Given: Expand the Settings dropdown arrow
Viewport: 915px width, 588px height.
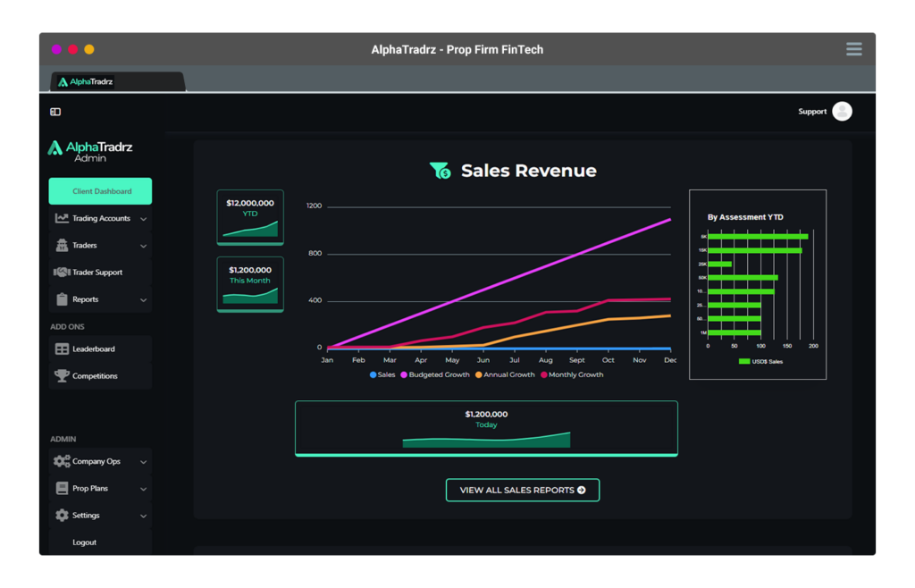Looking at the screenshot, I should point(144,516).
